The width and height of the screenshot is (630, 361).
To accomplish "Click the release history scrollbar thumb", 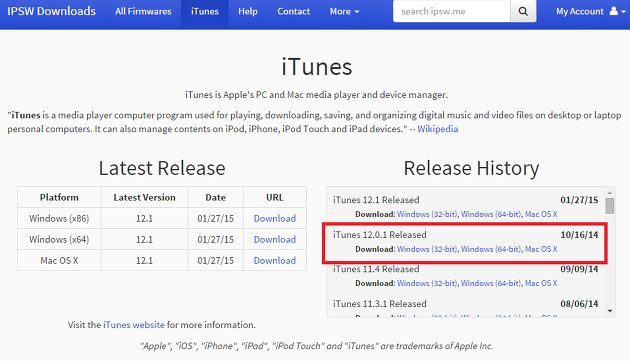I will click(x=610, y=206).
